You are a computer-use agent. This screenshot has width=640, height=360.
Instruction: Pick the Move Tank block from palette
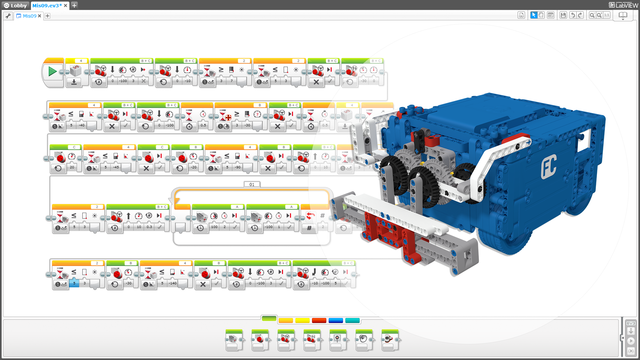click(x=312, y=340)
